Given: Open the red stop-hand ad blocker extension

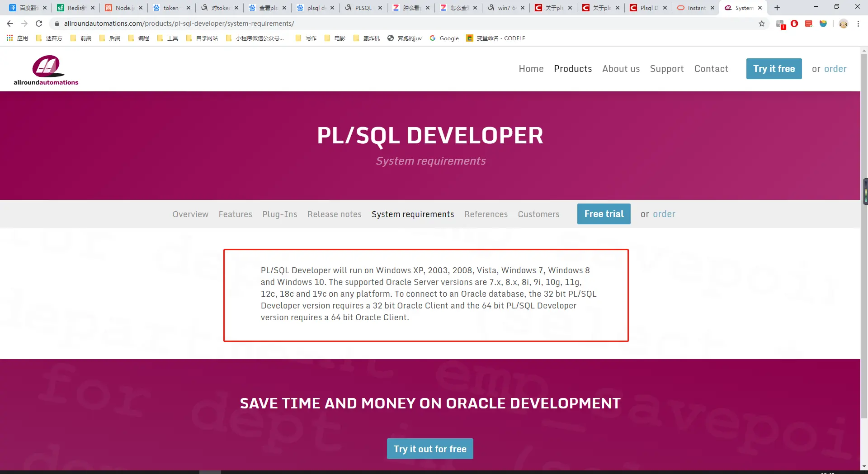Looking at the screenshot, I should 794,24.
